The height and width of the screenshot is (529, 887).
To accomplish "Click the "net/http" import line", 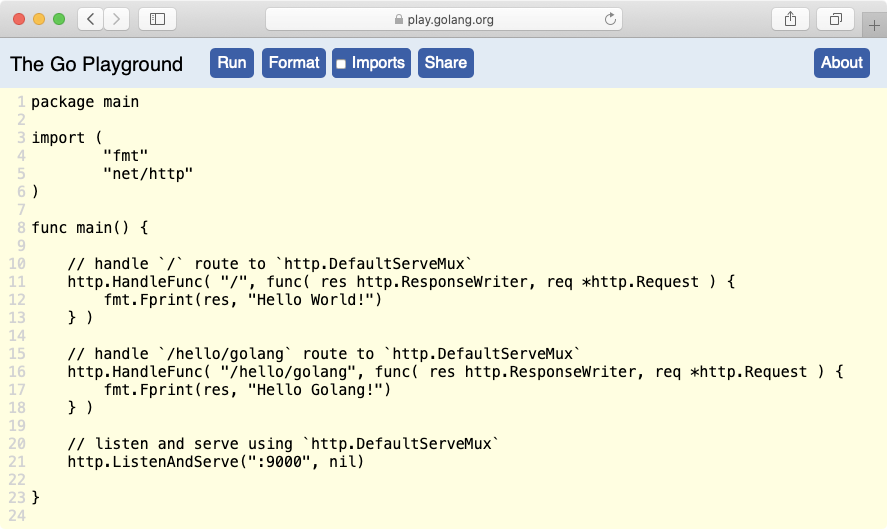I will tap(147, 174).
